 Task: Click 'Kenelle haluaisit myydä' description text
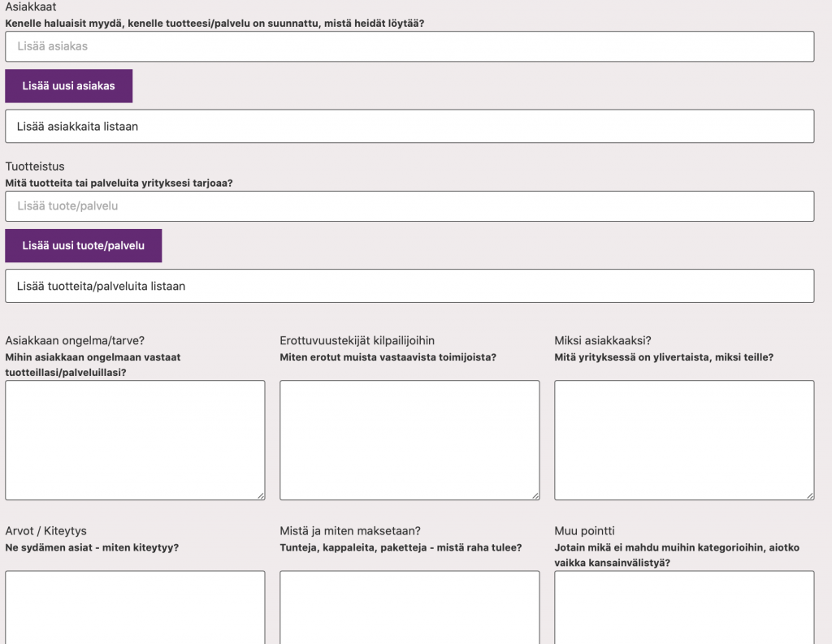[214, 24]
